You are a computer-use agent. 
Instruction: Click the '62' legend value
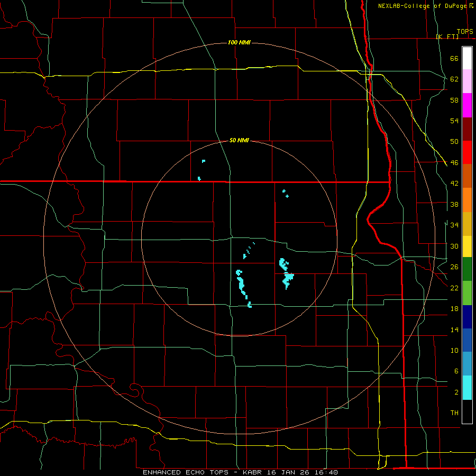point(454,79)
